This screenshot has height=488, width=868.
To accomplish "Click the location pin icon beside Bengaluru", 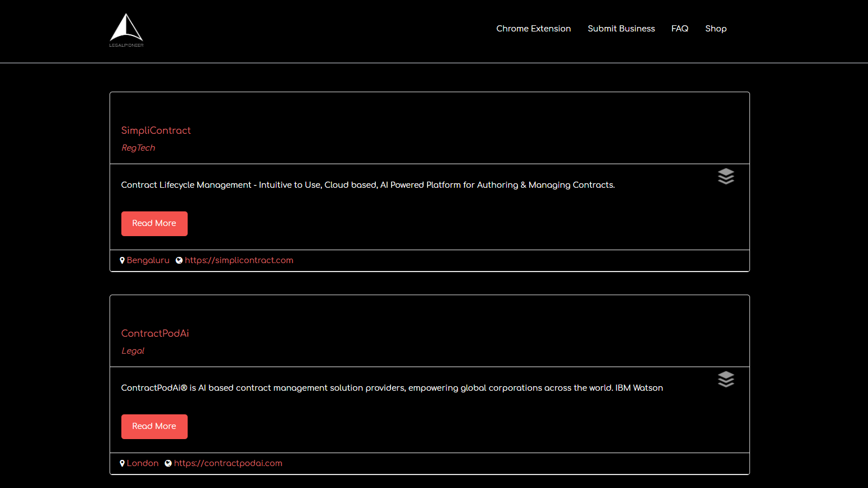I will coord(122,260).
